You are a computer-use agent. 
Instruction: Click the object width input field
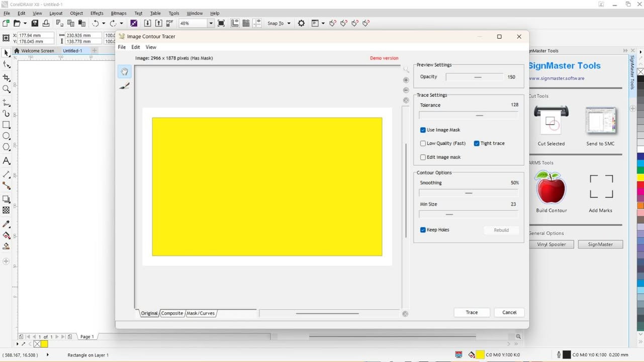84,35
